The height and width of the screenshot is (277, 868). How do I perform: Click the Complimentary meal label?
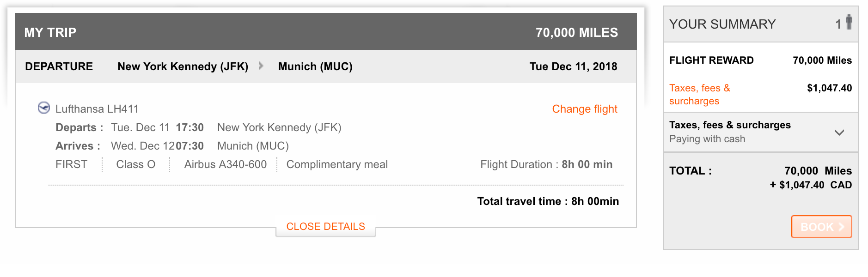(337, 164)
